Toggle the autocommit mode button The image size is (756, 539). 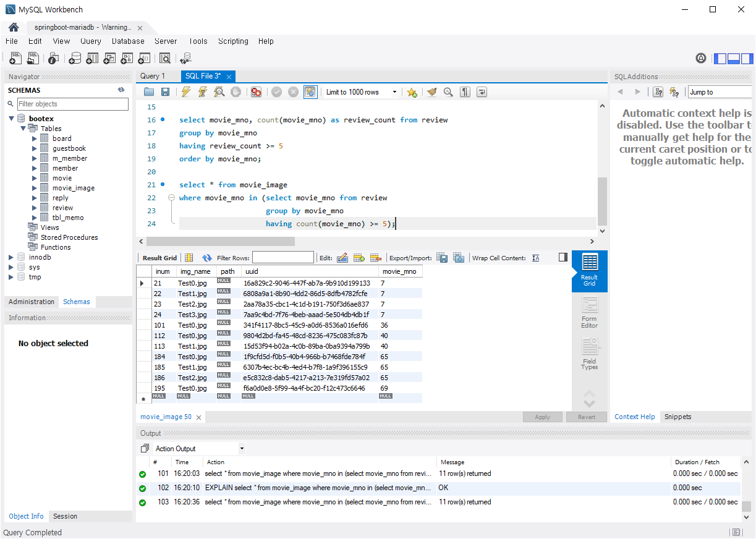310,92
